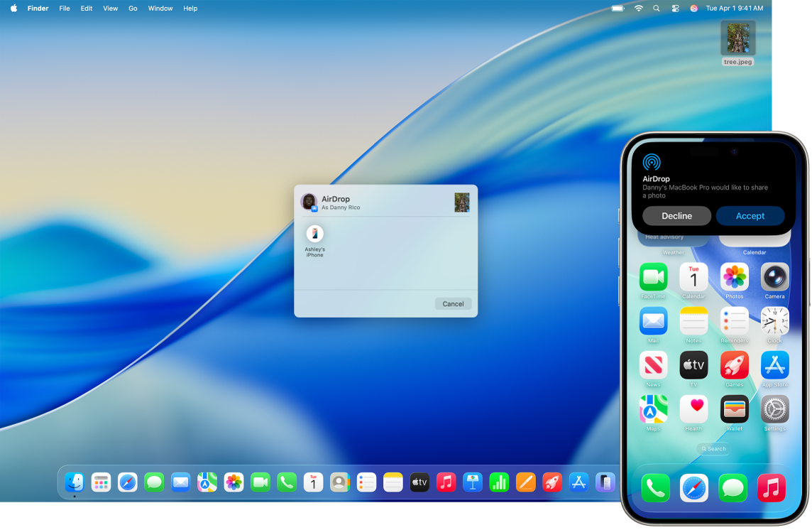Open the Window menu in the menu bar
This screenshot has height=530, width=812.
[x=160, y=9]
